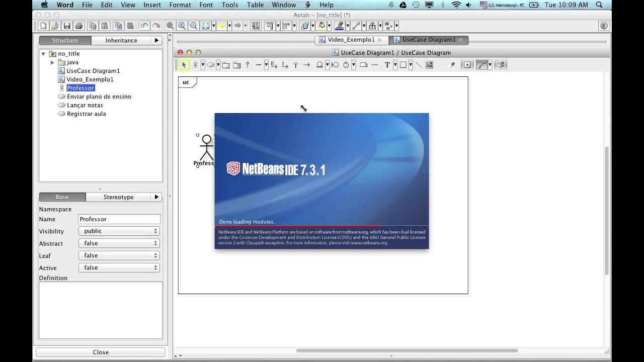Click the Open file folder icon

(x=55, y=26)
